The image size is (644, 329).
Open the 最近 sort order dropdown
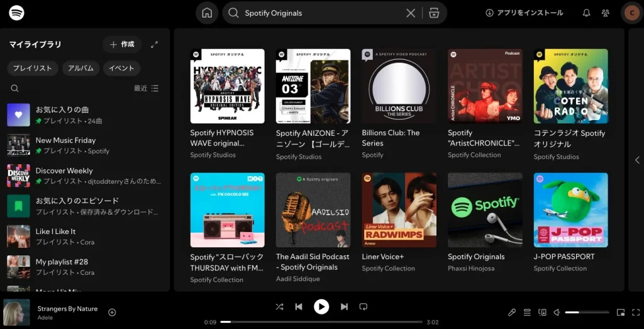pos(146,88)
